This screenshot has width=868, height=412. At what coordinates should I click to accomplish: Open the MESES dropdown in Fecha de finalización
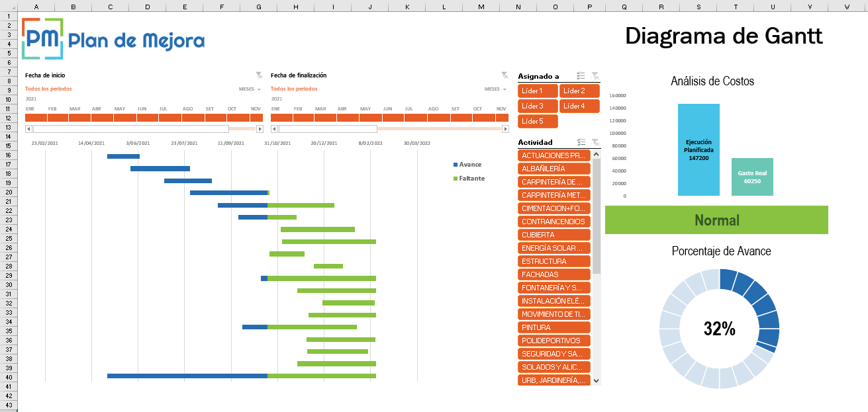pyautogui.click(x=495, y=89)
